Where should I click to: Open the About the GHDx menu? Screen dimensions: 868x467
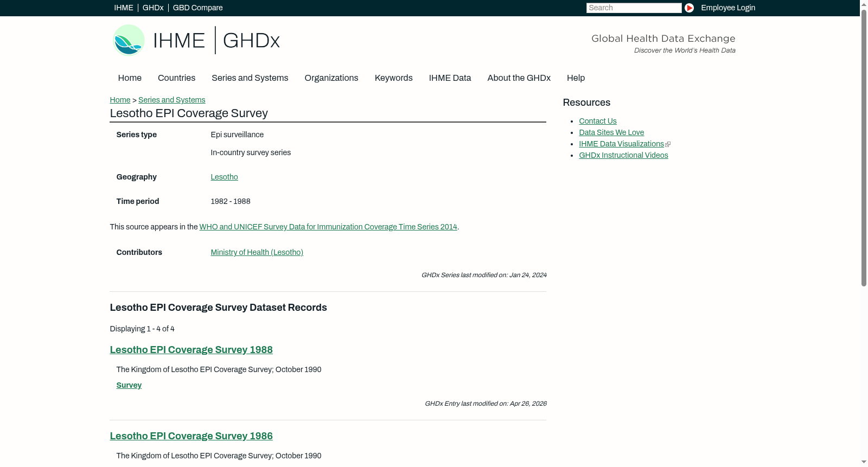pos(519,78)
